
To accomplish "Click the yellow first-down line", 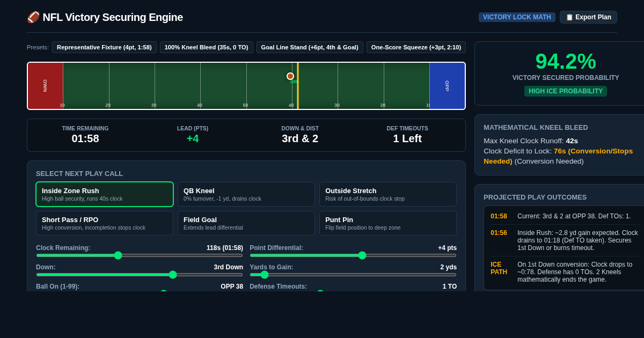I will (298, 86).
